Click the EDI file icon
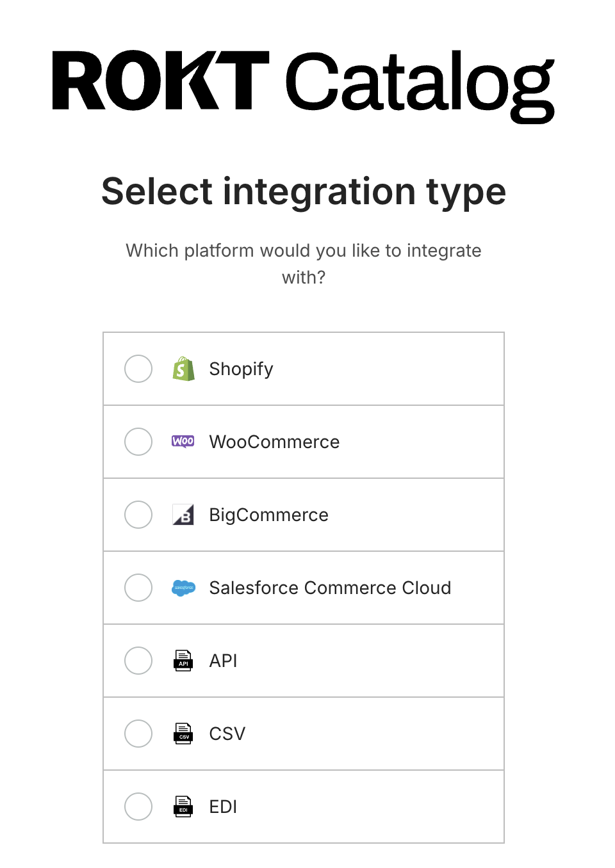Screen dimensions: 615x868 coord(183,807)
